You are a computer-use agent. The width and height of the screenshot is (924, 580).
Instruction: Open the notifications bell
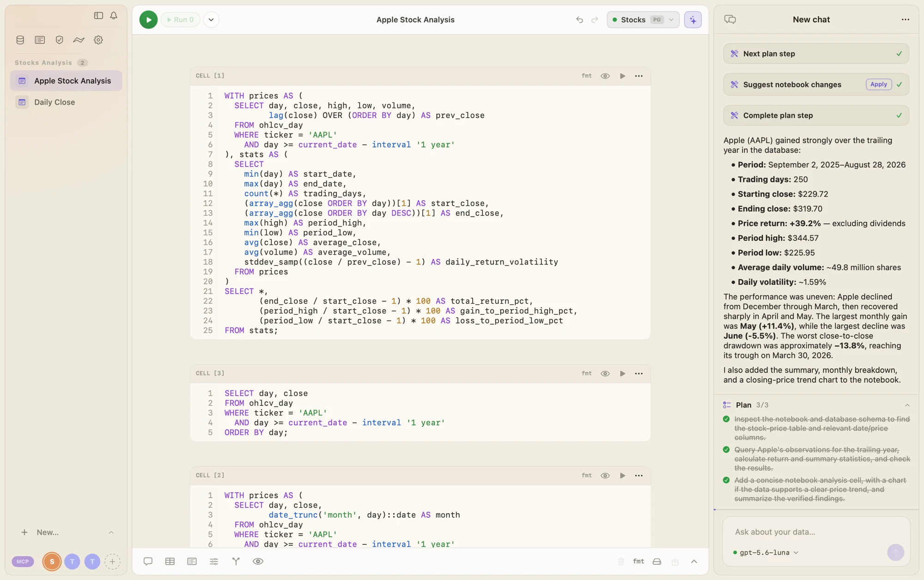[114, 16]
